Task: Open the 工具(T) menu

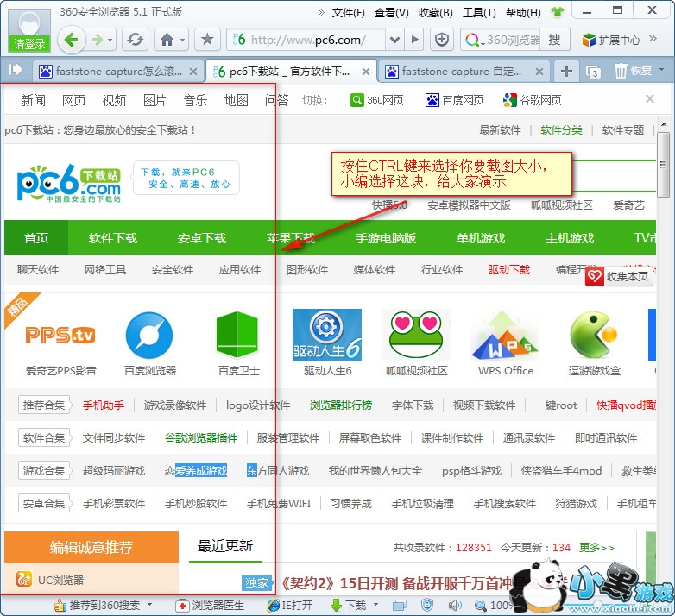Action: [479, 13]
